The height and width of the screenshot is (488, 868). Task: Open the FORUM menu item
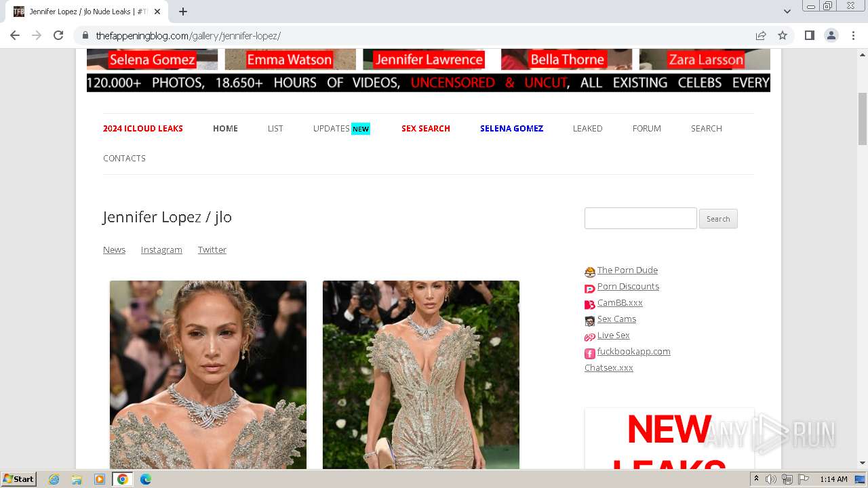[647, 128]
